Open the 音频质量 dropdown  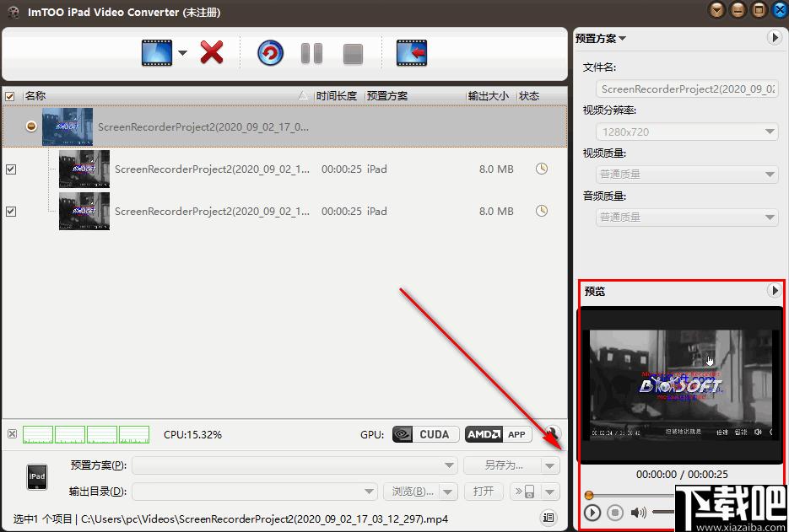coord(688,218)
